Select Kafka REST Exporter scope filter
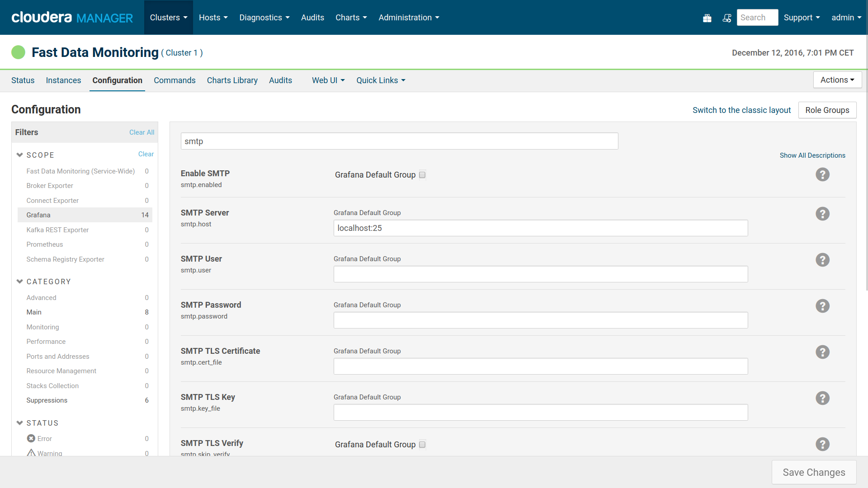Viewport: 868px width, 488px height. click(x=85, y=230)
